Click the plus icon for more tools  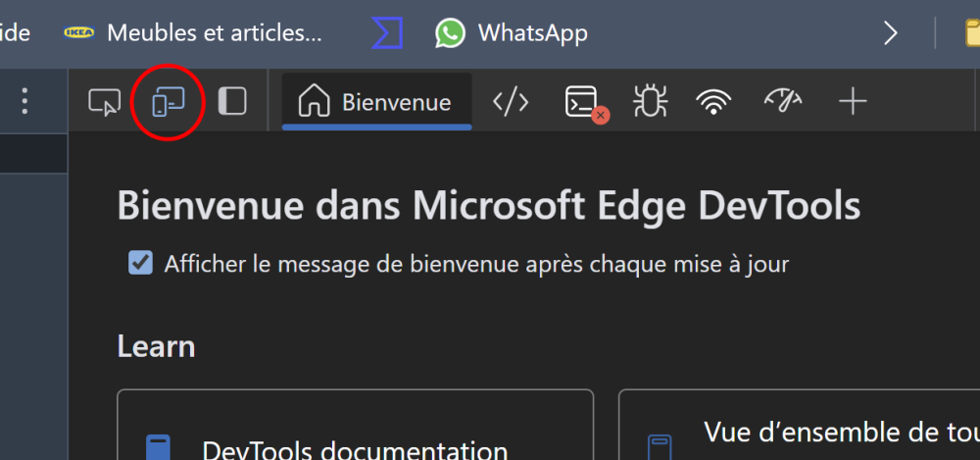[854, 101]
